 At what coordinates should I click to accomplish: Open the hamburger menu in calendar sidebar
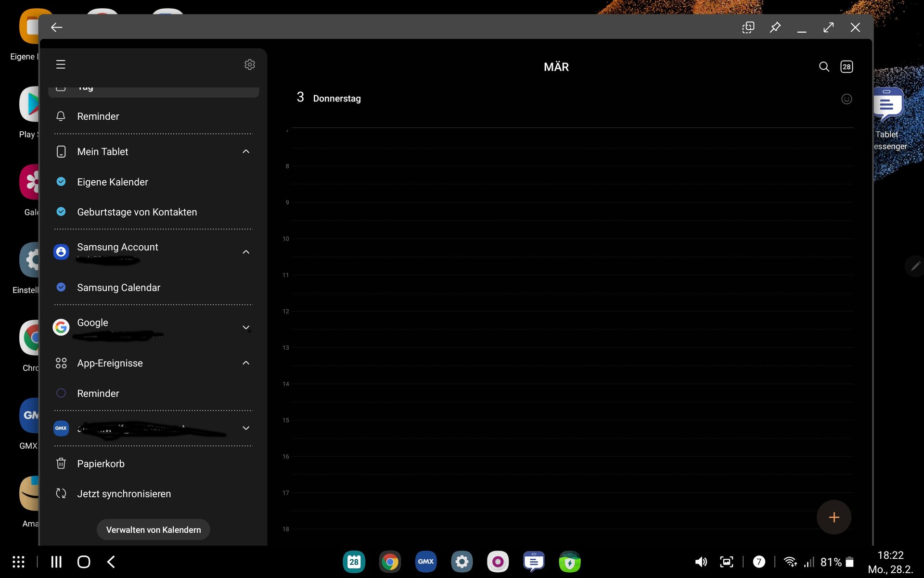pyautogui.click(x=61, y=64)
